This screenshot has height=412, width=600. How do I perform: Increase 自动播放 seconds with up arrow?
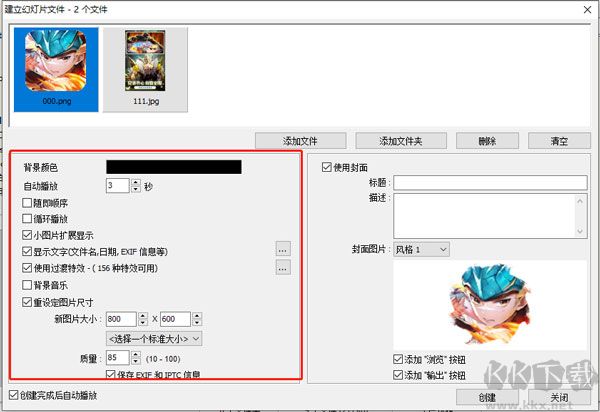click(x=136, y=182)
